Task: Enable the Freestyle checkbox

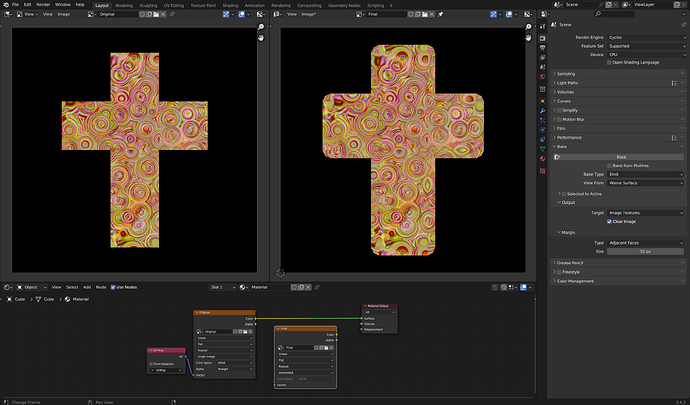Action: point(559,272)
